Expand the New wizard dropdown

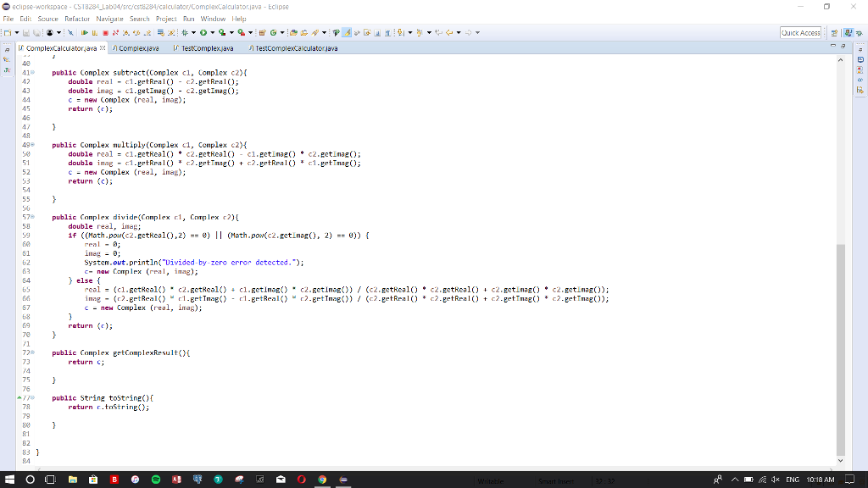click(17, 30)
